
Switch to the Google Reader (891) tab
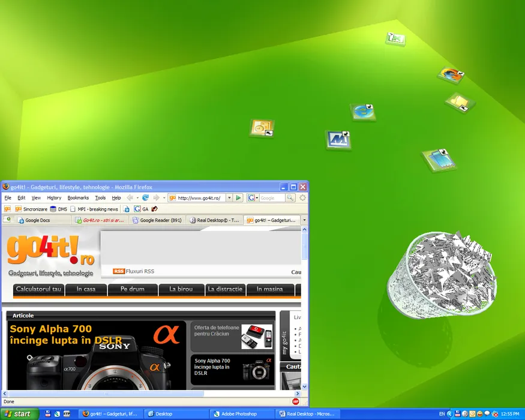pos(157,220)
